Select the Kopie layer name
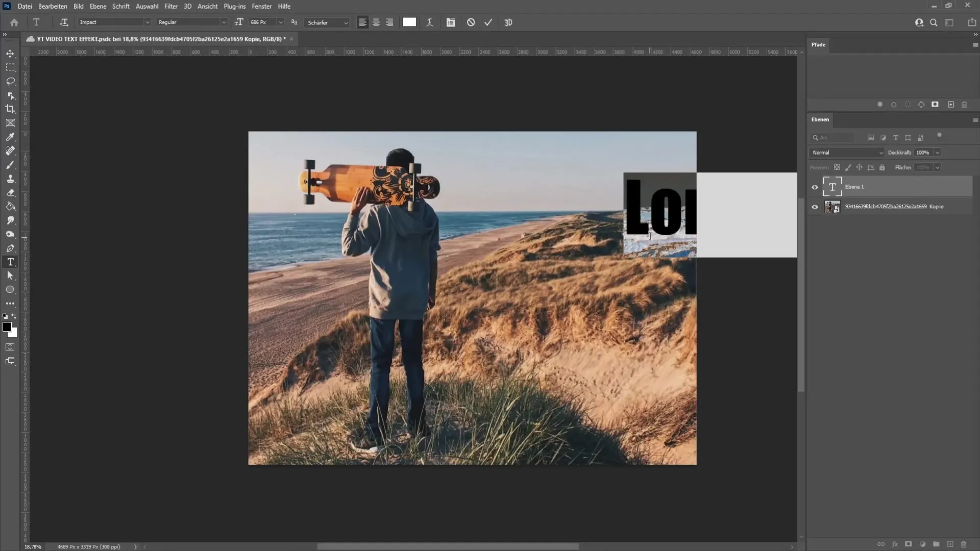This screenshot has width=980, height=551. (x=894, y=207)
